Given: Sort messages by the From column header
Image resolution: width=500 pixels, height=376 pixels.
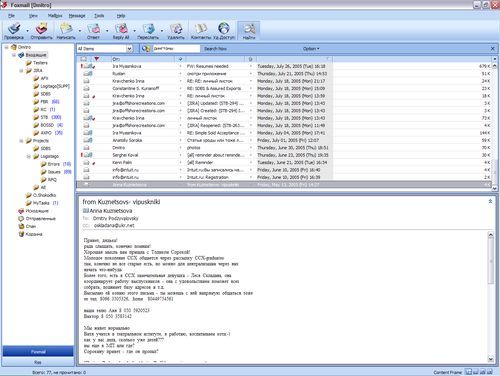Looking at the screenshot, I should point(143,59).
